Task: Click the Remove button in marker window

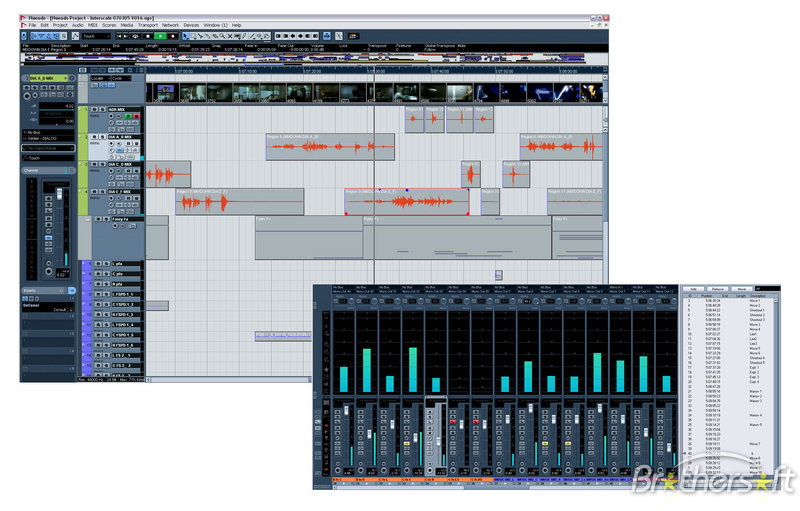Action: [x=718, y=288]
